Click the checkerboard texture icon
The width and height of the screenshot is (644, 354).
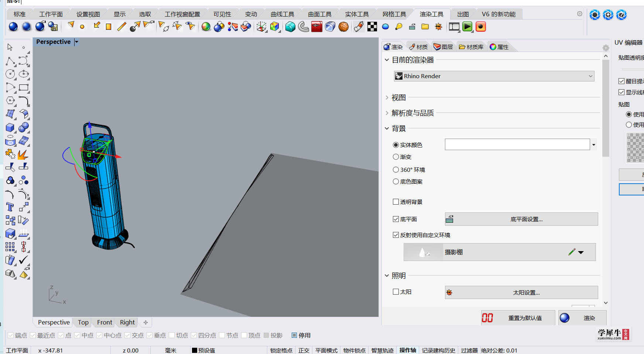(372, 27)
